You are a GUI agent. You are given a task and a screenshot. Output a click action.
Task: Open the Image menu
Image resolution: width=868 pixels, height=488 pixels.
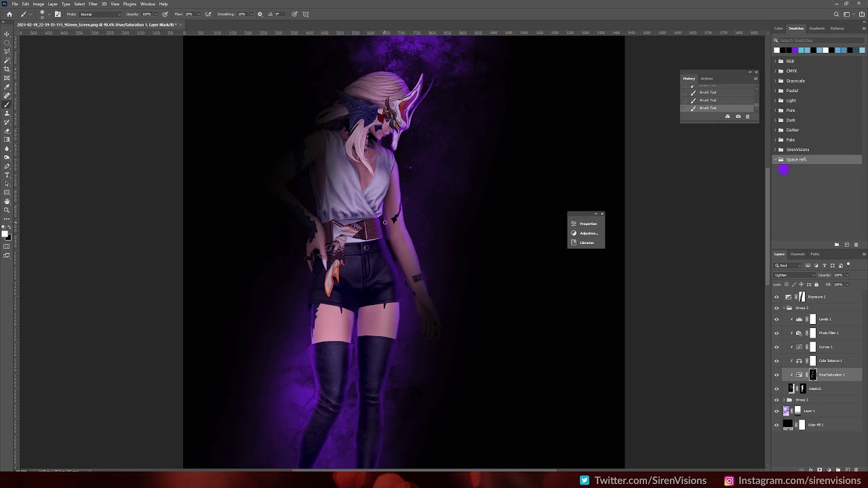pos(39,4)
